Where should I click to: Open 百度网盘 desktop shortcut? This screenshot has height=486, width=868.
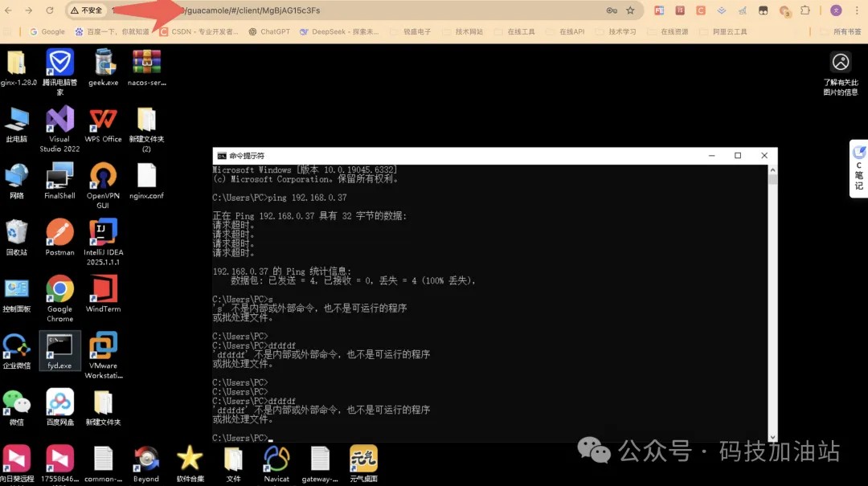point(59,407)
